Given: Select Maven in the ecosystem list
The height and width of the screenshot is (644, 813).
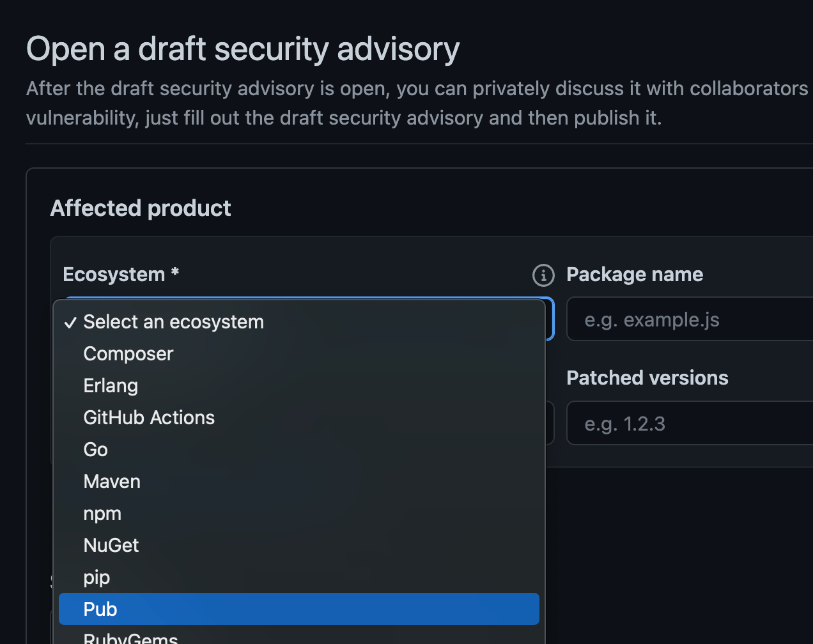Looking at the screenshot, I should 112,481.
